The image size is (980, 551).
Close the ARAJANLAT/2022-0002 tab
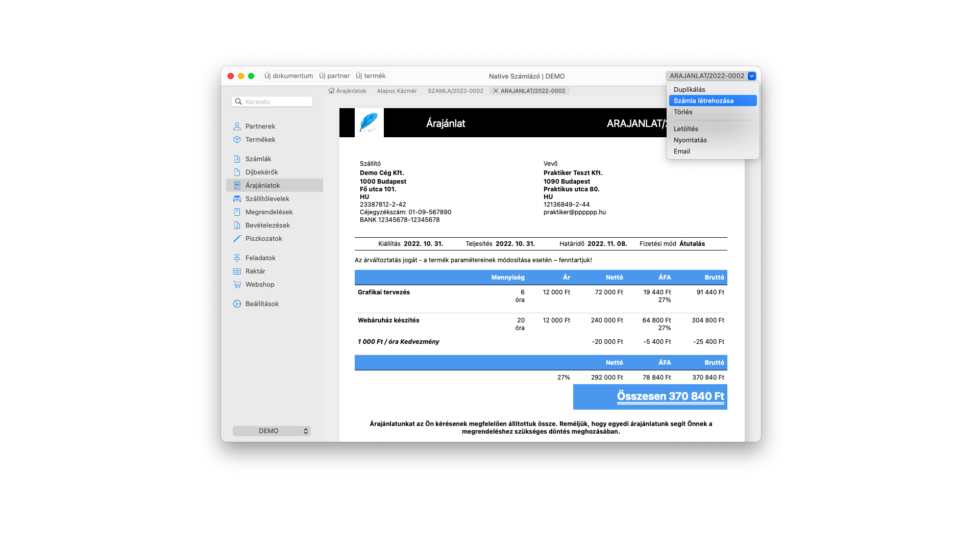click(495, 91)
